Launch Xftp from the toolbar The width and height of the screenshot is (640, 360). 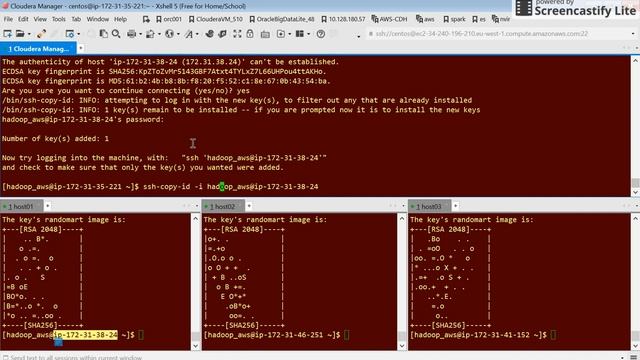tap(209, 34)
